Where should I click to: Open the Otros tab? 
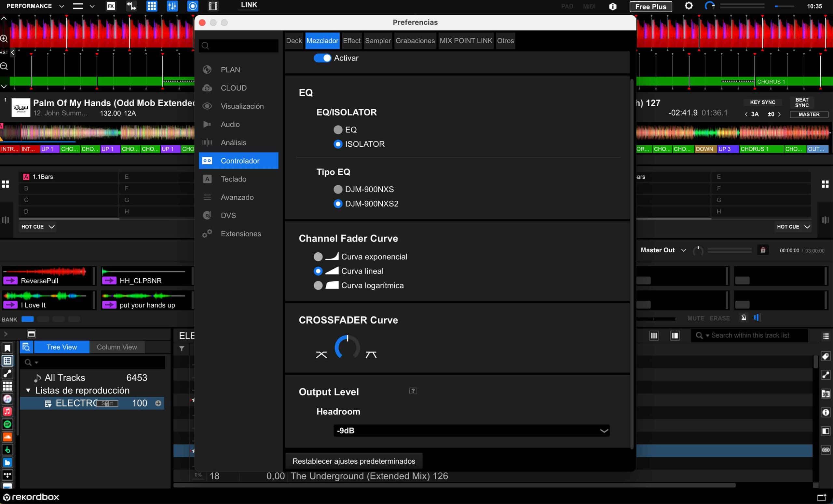click(505, 41)
